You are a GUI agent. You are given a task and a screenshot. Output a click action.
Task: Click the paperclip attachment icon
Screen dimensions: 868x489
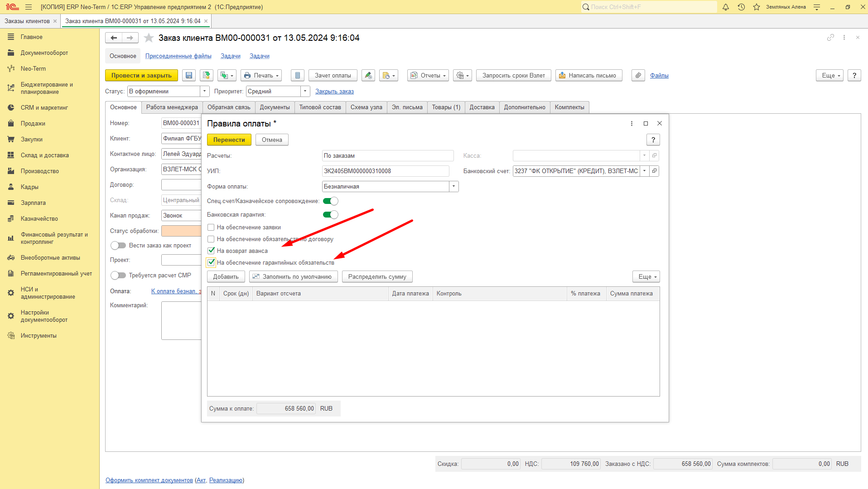click(x=638, y=75)
